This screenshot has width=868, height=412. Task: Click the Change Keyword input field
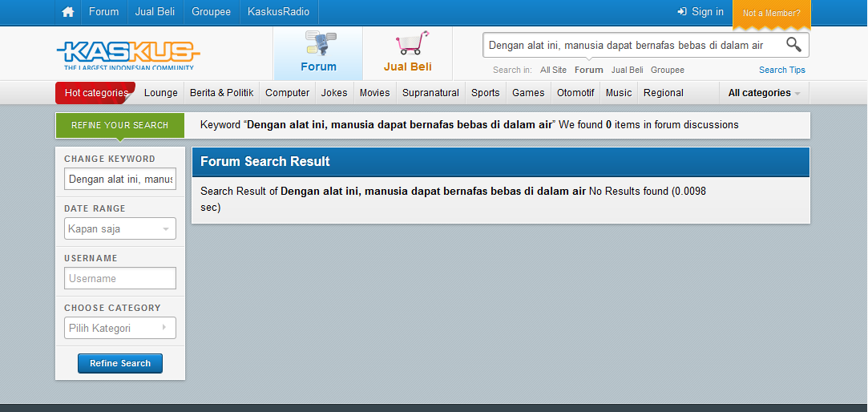pyautogui.click(x=120, y=179)
